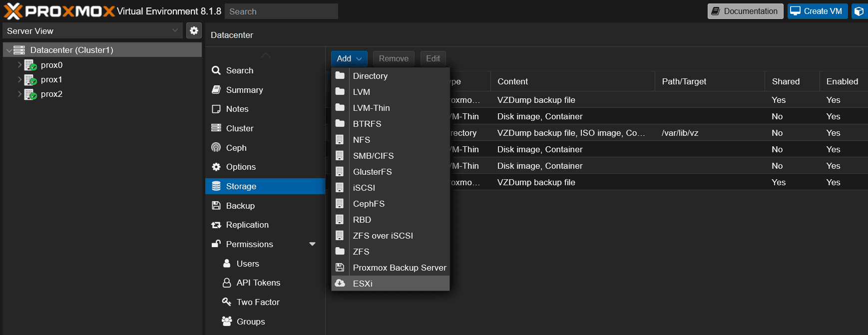This screenshot has width=868, height=335.
Task: Click the Backup floppy disk icon
Action: 216,206
